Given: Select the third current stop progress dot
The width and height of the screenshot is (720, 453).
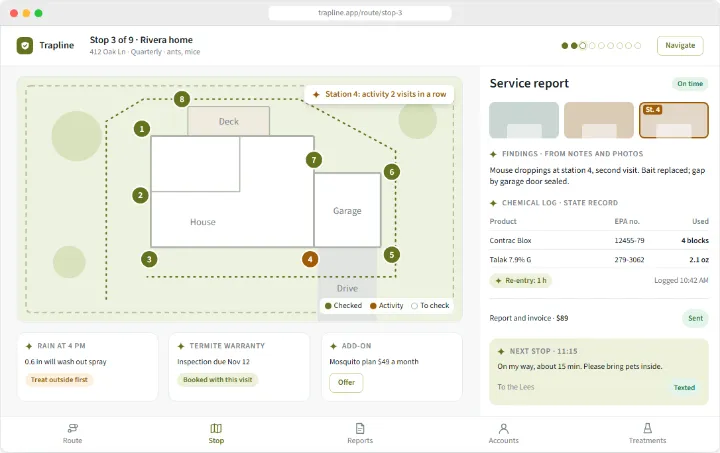Looking at the screenshot, I should pyautogui.click(x=583, y=46).
